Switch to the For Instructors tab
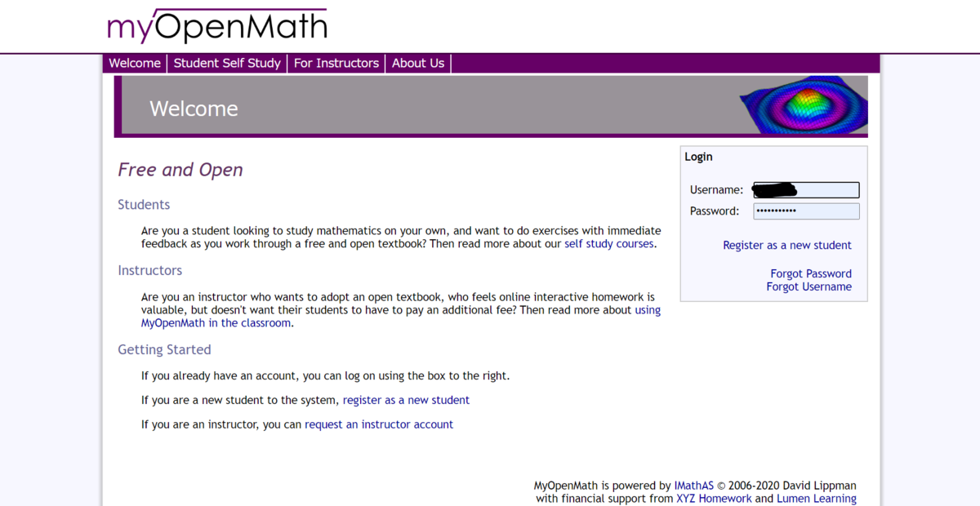Viewport: 980px width, 506px height. [336, 63]
